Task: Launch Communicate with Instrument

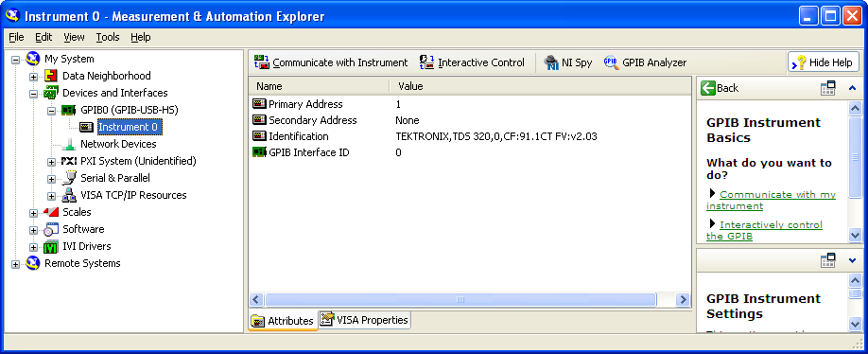Action: coord(331,62)
